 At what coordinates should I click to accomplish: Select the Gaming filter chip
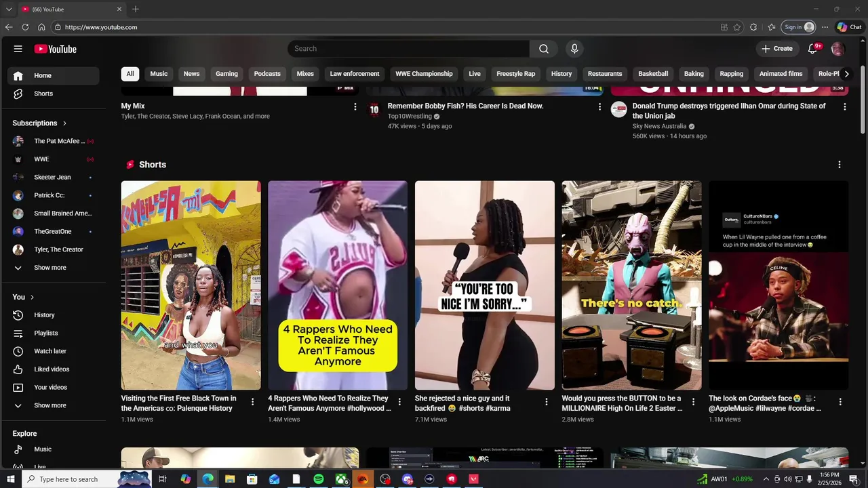point(226,74)
